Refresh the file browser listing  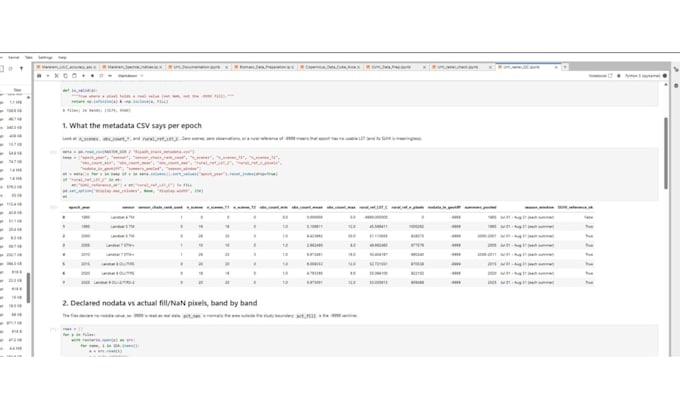click(x=11, y=69)
